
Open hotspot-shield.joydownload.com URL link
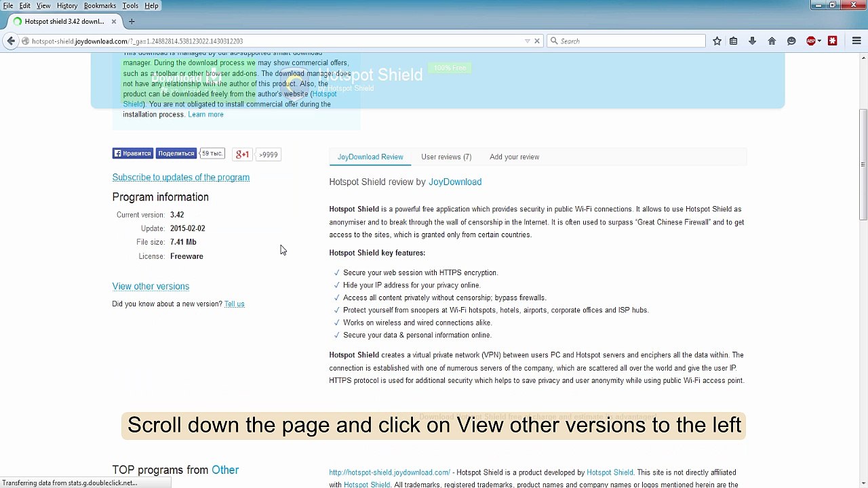tap(389, 473)
